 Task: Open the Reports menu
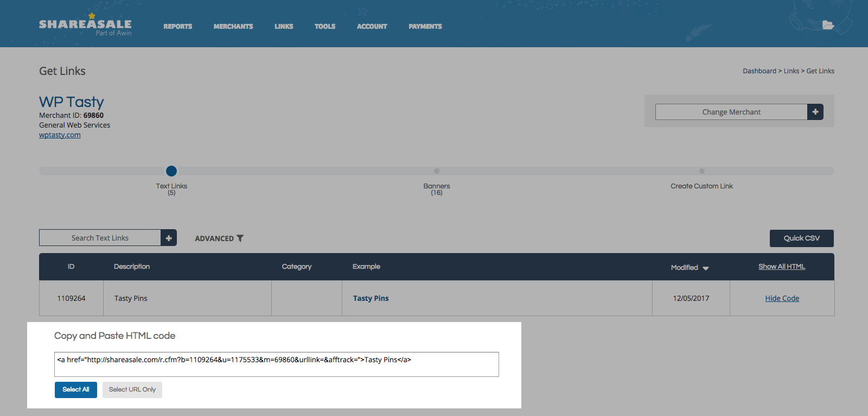coord(178,26)
